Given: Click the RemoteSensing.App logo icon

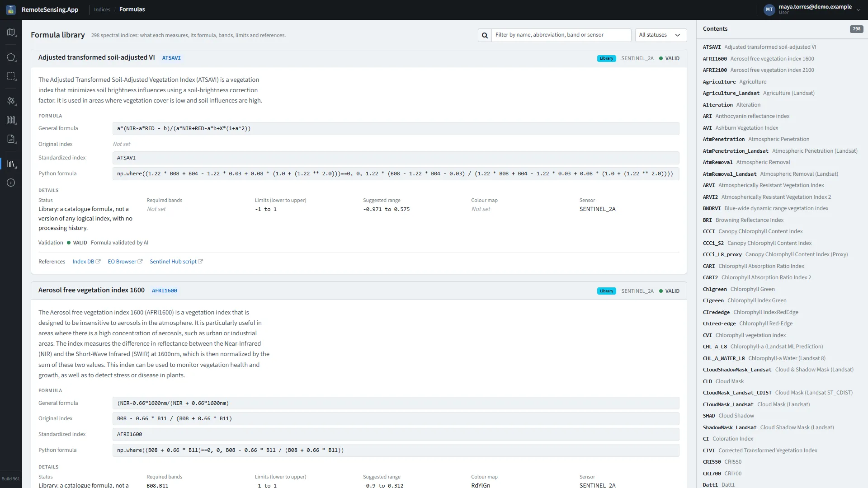Looking at the screenshot, I should pos(11,9).
